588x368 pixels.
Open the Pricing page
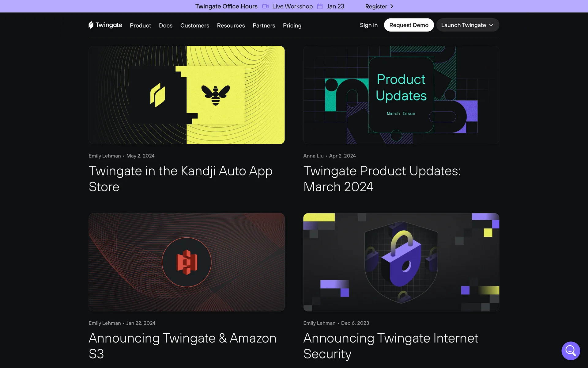pyautogui.click(x=292, y=25)
